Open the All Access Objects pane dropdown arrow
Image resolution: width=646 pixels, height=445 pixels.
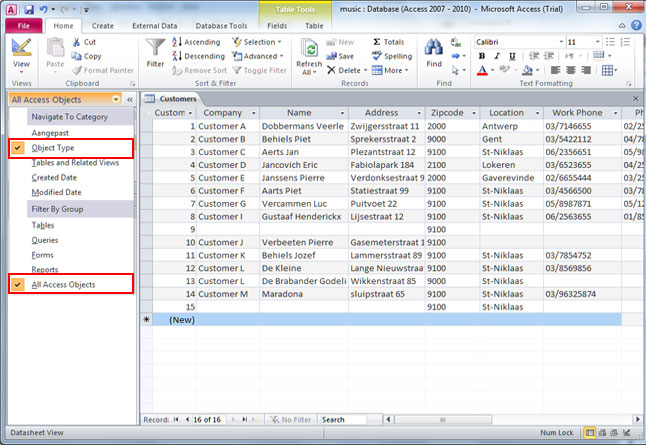click(116, 99)
